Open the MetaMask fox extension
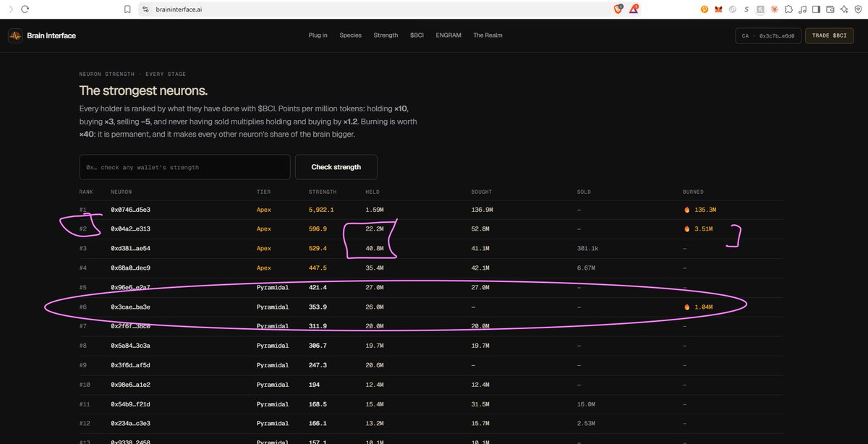868x444 pixels. (x=718, y=9)
